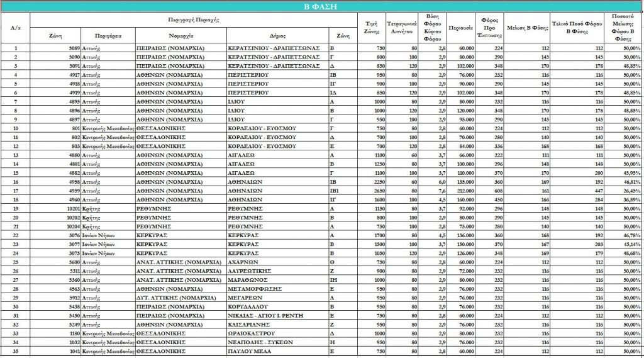This screenshot has width=644, height=358.
Task: Click the Μείωση Β Φάσης header
Action: 519,28
